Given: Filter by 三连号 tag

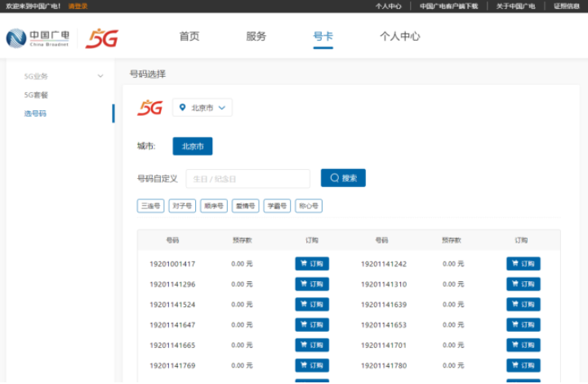Looking at the screenshot, I should (x=150, y=206).
